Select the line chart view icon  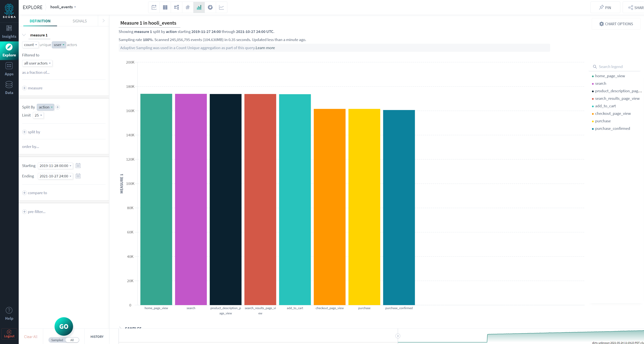click(x=221, y=7)
